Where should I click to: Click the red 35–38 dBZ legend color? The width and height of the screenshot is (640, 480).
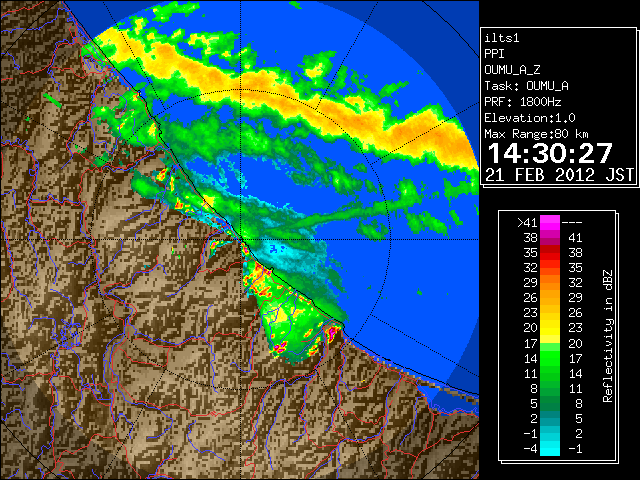[x=550, y=253]
